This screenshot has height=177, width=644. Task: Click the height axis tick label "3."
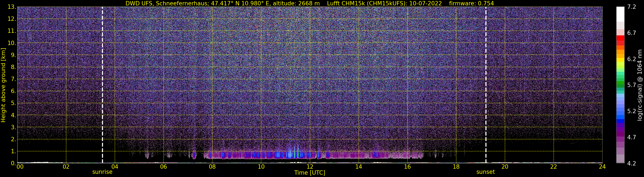click(13, 127)
